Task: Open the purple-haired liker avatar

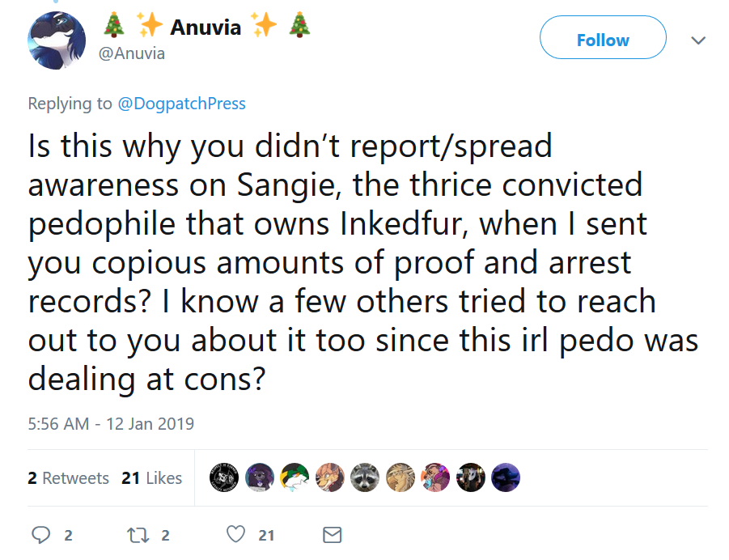Action: pyautogui.click(x=260, y=477)
